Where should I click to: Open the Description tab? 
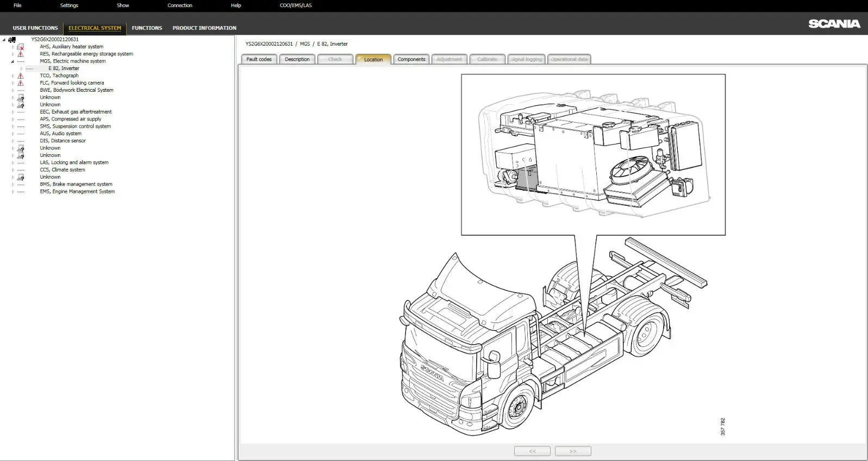point(297,59)
